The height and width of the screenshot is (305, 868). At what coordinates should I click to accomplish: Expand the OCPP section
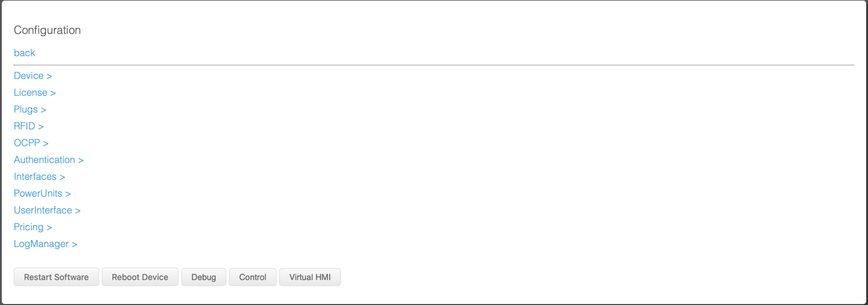point(31,143)
